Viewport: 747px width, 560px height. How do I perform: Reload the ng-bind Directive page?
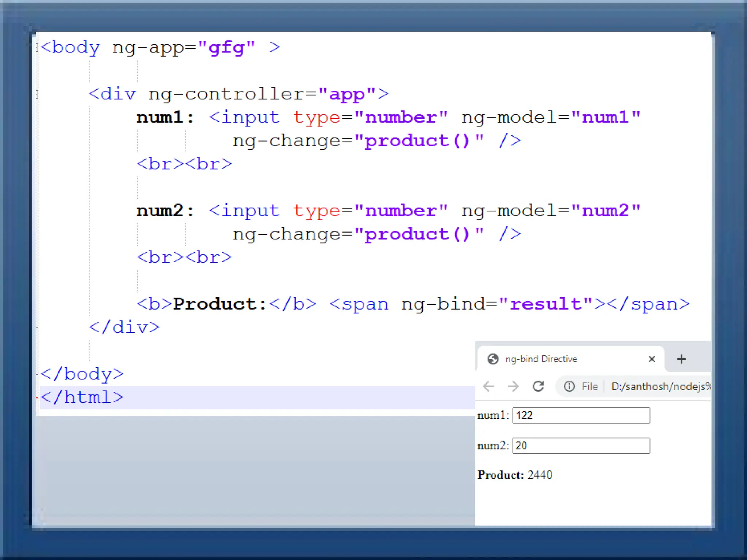coord(538,386)
